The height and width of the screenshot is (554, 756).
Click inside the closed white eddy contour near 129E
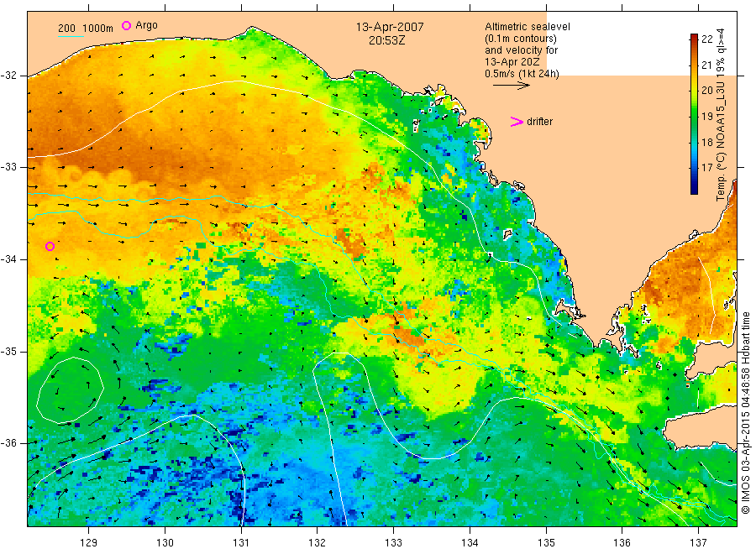pyautogui.click(x=71, y=390)
